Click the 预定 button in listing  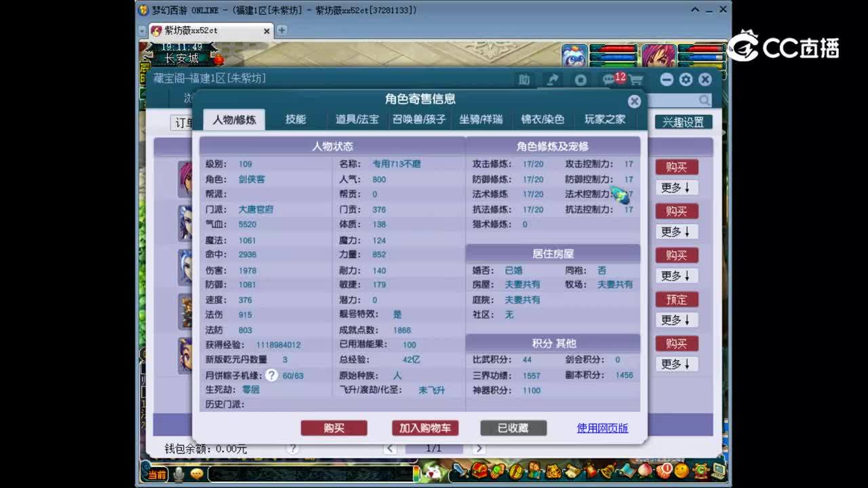[x=677, y=299]
